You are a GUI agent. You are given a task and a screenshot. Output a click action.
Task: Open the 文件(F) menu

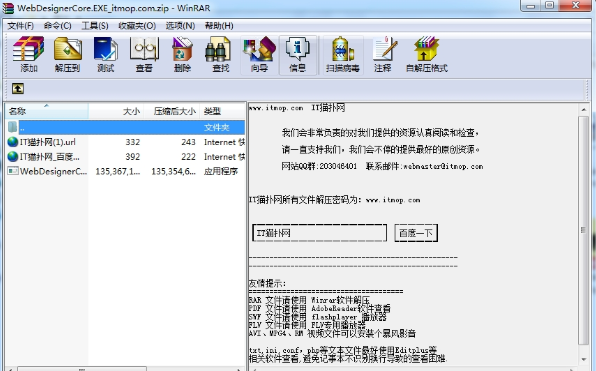point(21,25)
